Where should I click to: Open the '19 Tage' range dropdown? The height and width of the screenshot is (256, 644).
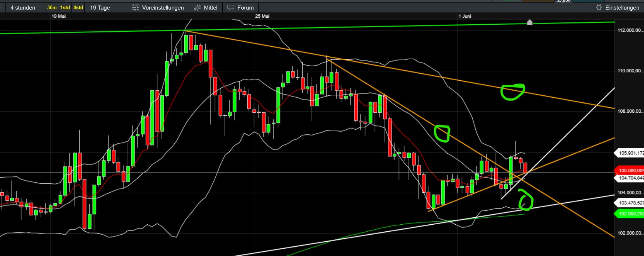105,7
